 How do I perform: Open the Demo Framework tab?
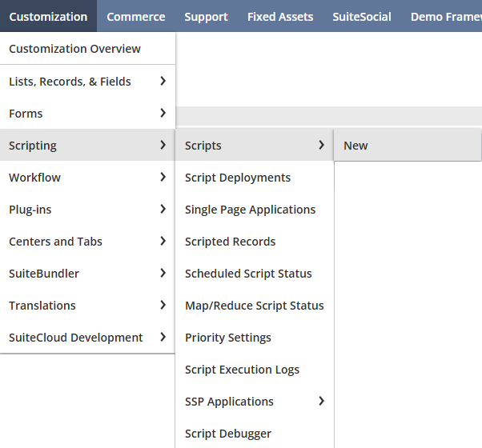point(446,17)
